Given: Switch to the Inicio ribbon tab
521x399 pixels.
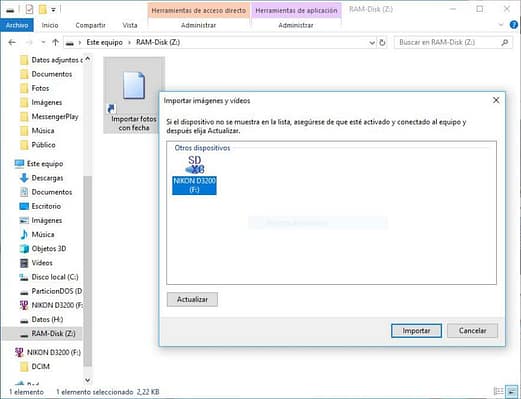Looking at the screenshot, I should point(50,25).
